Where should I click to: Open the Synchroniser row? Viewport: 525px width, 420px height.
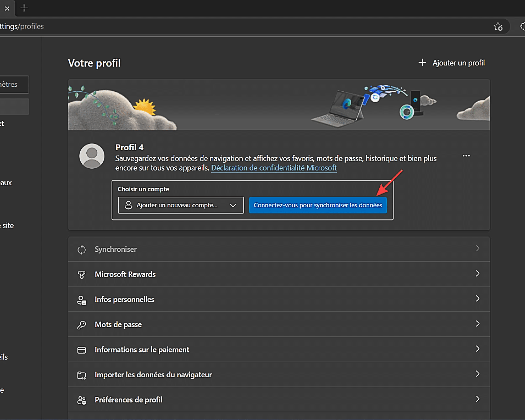279,249
